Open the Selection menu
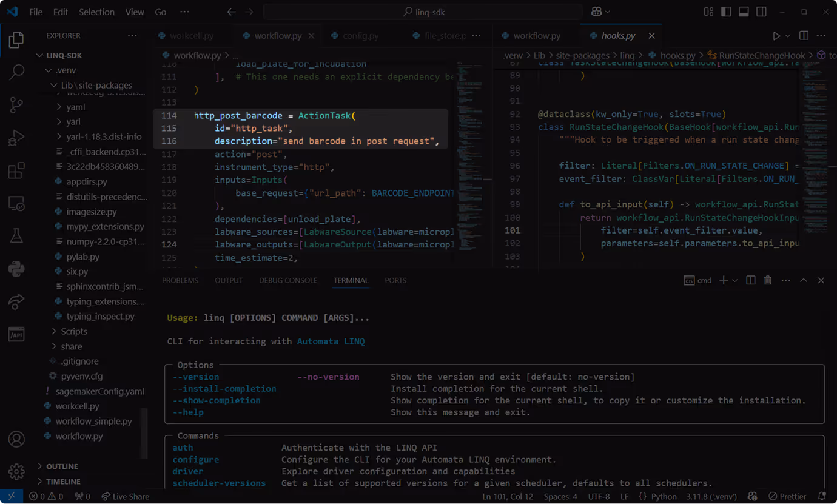This screenshot has height=504, width=837. coord(96,12)
